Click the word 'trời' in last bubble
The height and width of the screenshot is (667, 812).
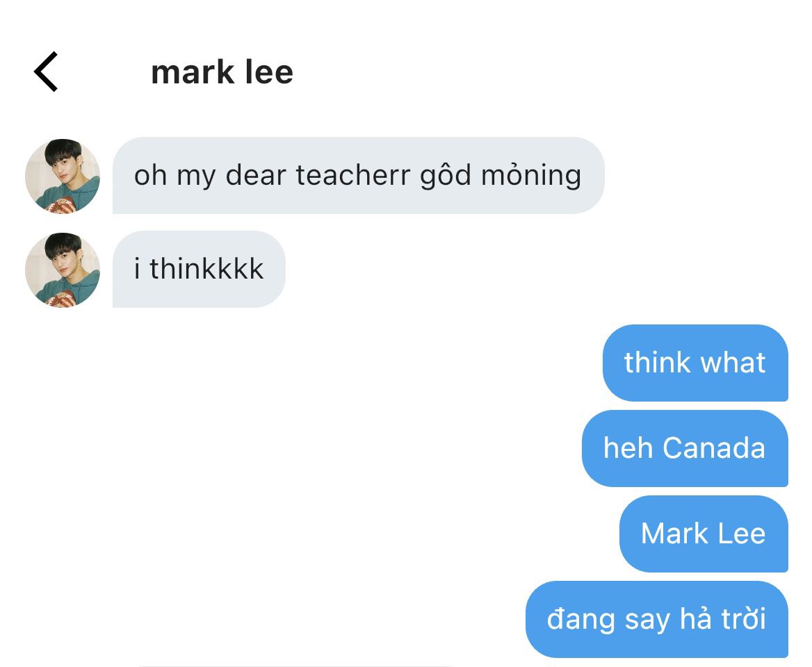point(744,619)
